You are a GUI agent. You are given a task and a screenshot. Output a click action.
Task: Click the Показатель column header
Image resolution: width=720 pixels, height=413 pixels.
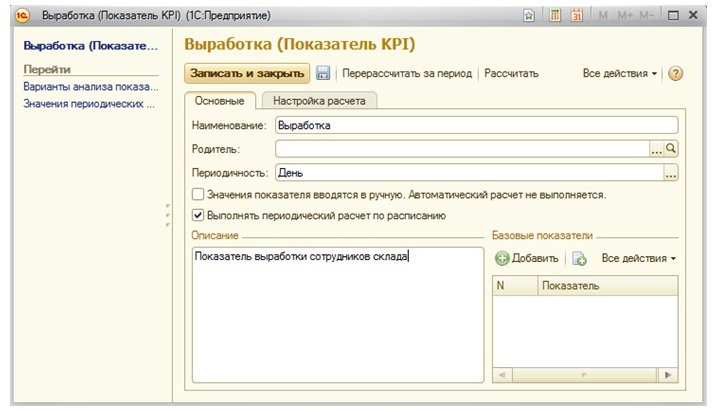click(x=608, y=286)
